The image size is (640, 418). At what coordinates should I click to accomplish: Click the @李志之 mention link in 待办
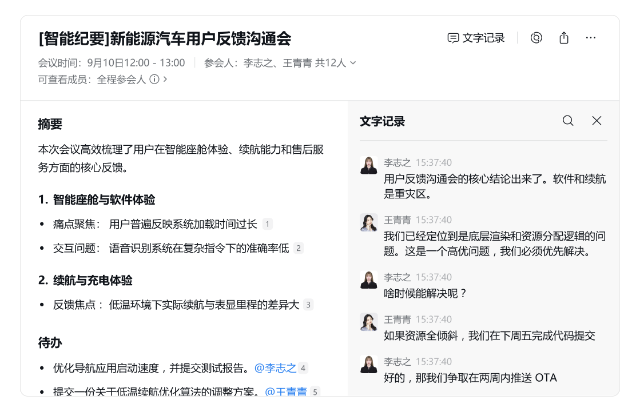[x=275, y=368]
